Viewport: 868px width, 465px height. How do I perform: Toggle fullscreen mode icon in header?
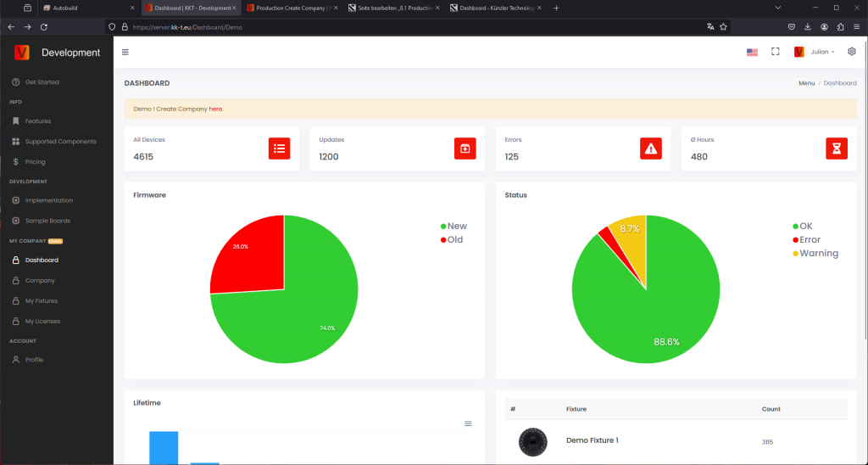click(776, 52)
